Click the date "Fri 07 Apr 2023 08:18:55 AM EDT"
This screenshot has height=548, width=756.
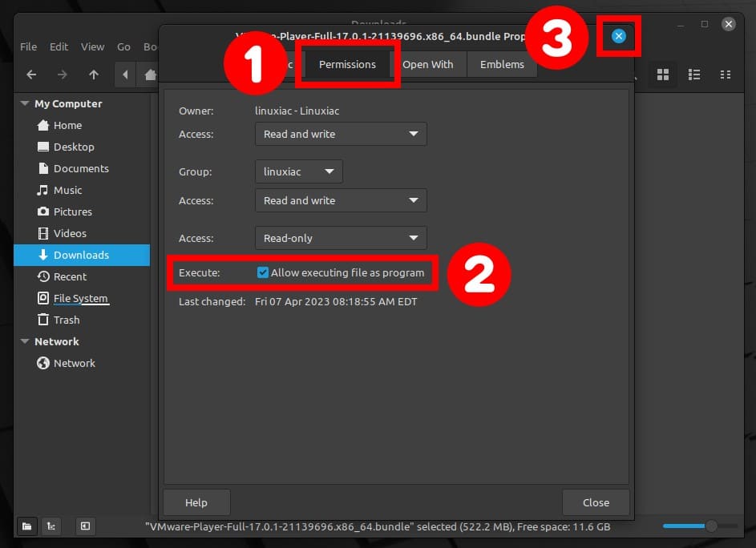pyautogui.click(x=336, y=302)
